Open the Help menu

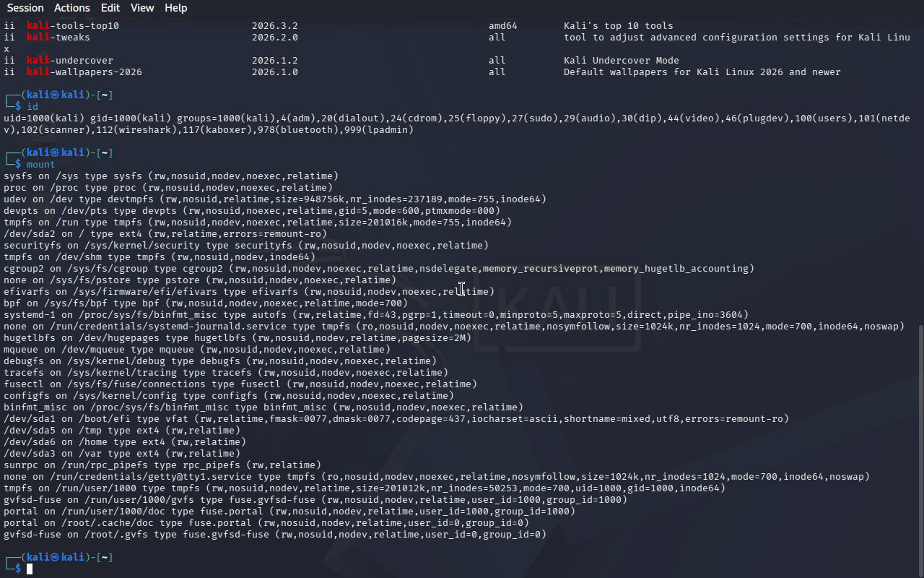tap(176, 8)
